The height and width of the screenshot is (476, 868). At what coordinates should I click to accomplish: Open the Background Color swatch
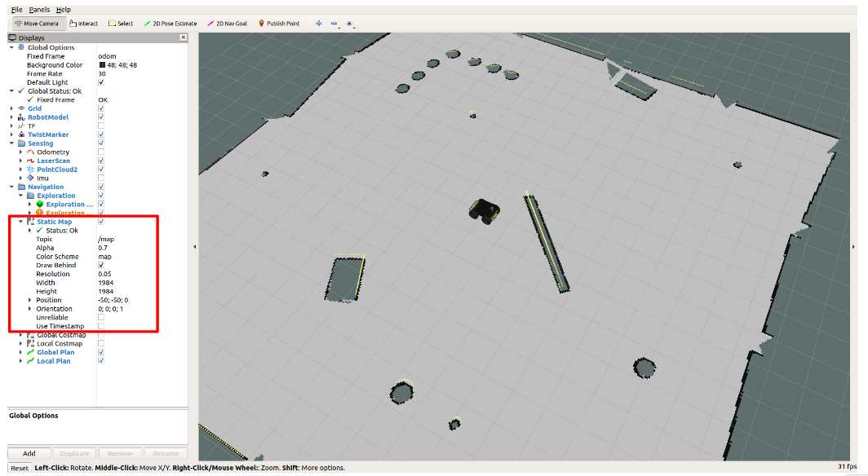point(103,64)
